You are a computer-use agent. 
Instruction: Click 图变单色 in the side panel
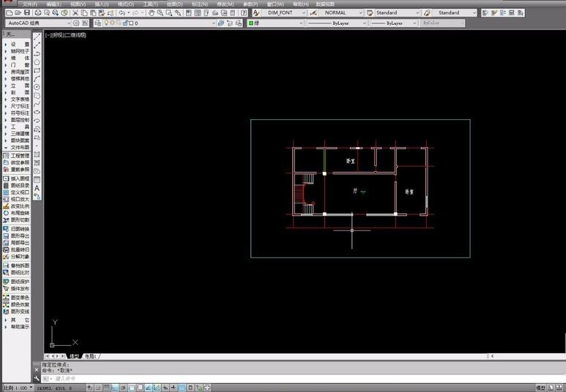(17, 298)
